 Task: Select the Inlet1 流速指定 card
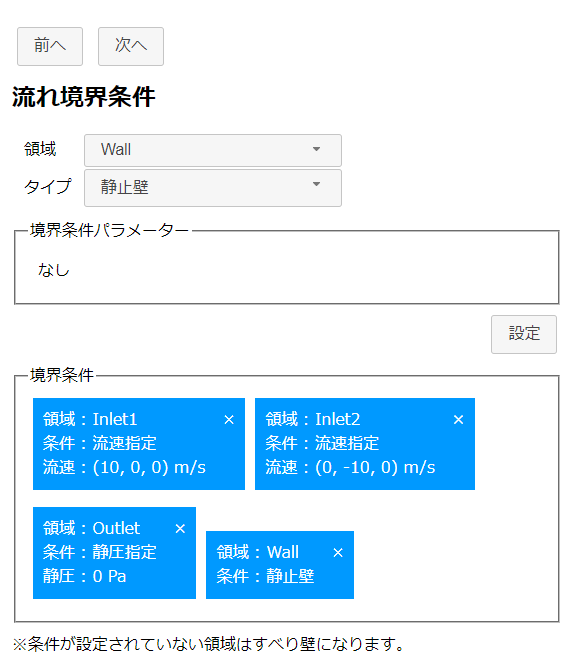139,444
